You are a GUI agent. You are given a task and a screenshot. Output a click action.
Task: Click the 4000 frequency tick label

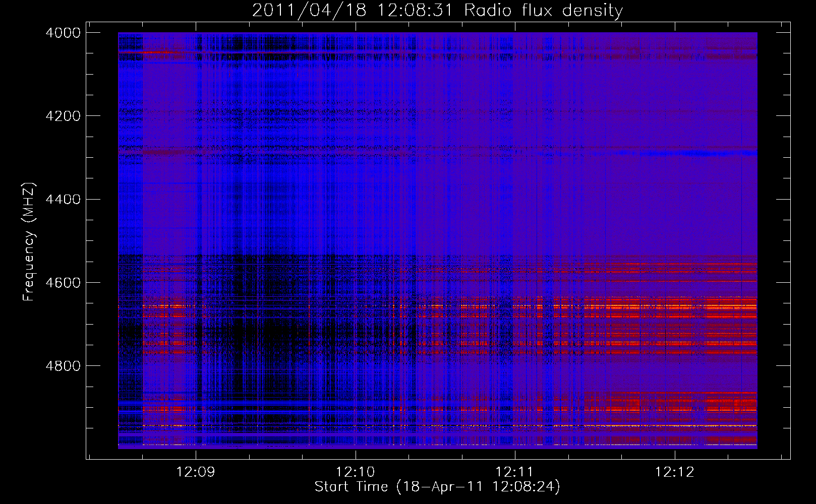[63, 33]
